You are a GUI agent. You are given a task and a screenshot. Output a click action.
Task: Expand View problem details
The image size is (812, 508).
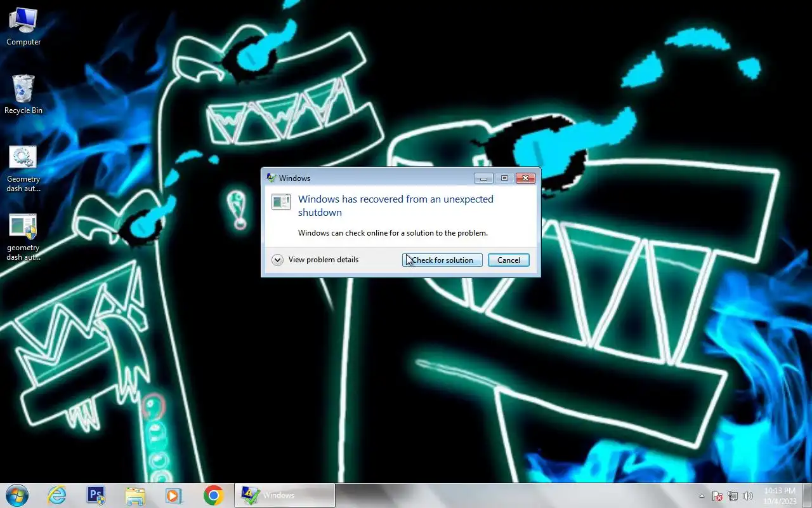pos(315,260)
